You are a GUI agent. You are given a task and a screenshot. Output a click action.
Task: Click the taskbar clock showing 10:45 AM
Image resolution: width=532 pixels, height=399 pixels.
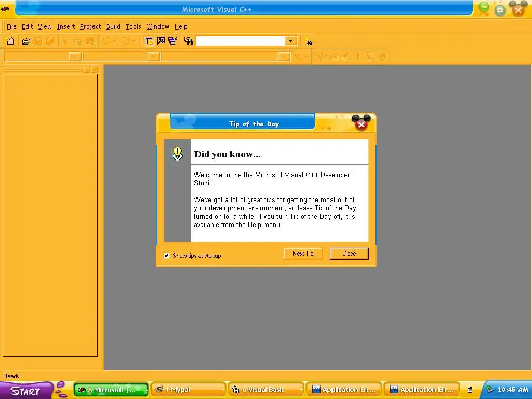click(x=513, y=390)
